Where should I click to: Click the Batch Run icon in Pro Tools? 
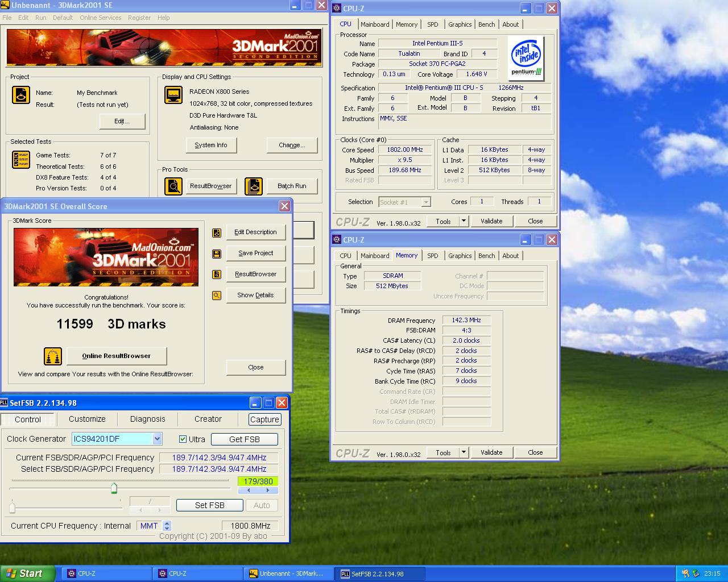[254, 186]
